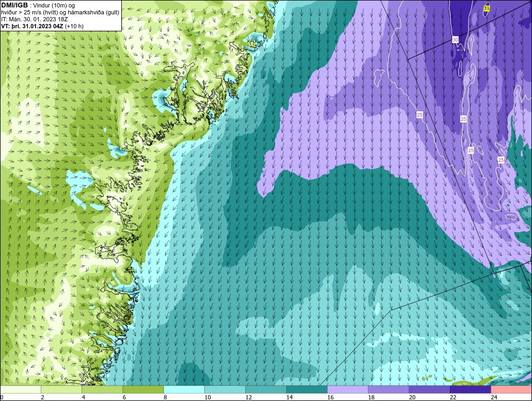The height and width of the screenshot is (401, 532).
Task: Click the '(+10 h)' forecast offset text
Action: pyautogui.click(x=74, y=26)
